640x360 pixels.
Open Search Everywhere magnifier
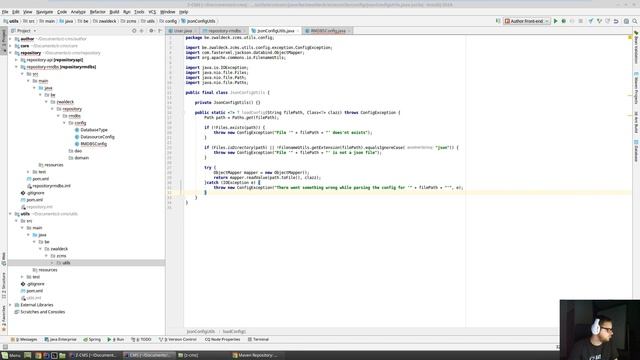pos(635,21)
